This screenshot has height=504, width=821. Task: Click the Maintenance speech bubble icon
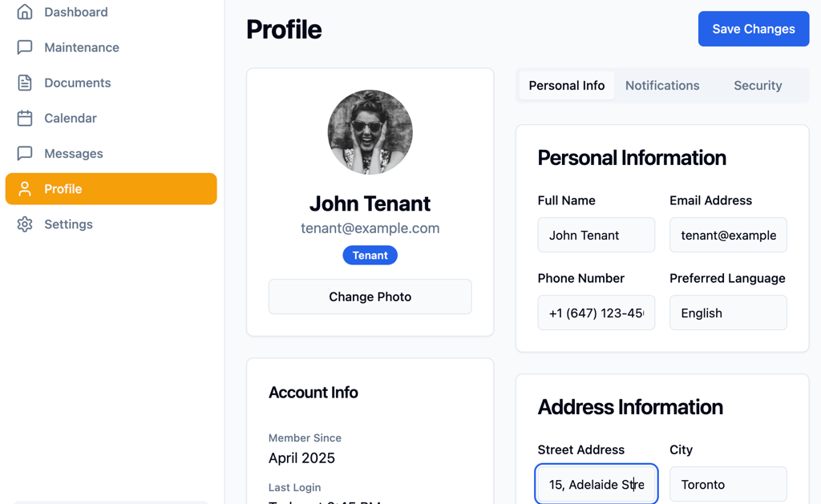[x=25, y=47]
